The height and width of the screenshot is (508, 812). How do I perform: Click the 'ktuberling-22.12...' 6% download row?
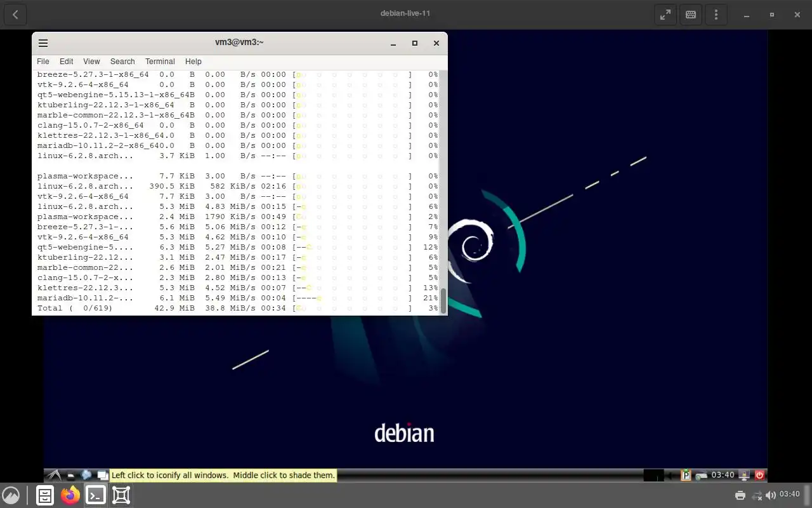238,257
